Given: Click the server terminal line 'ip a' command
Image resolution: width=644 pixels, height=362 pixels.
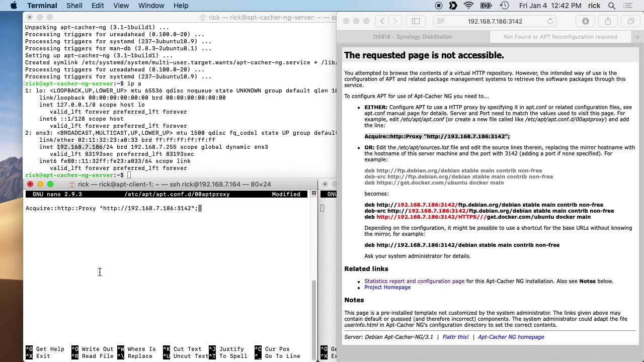Looking at the screenshot, I should (x=134, y=83).
